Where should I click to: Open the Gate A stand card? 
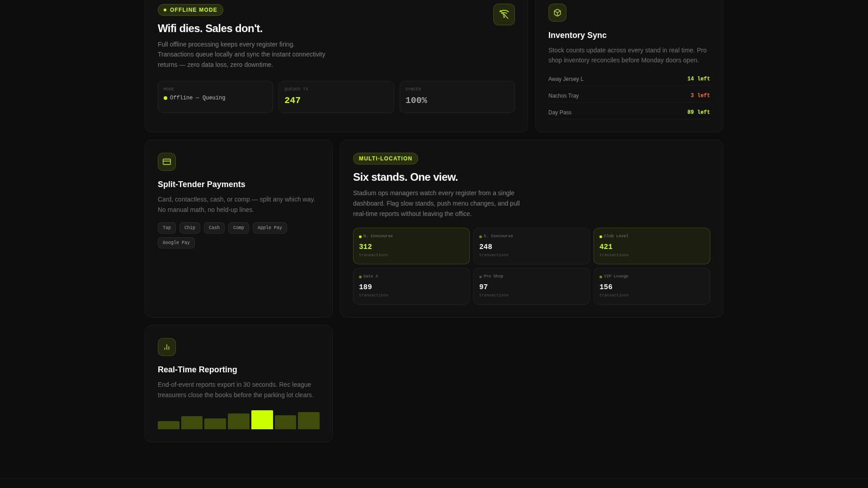pos(411,286)
